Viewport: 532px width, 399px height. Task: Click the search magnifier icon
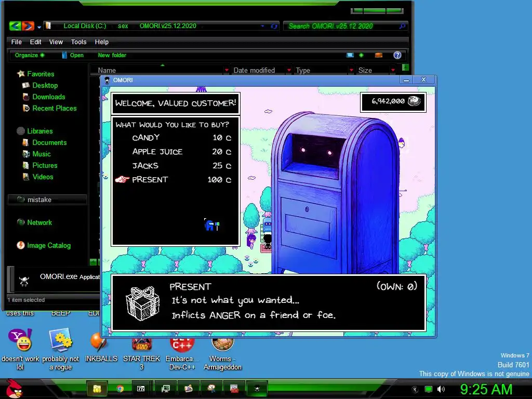click(402, 26)
